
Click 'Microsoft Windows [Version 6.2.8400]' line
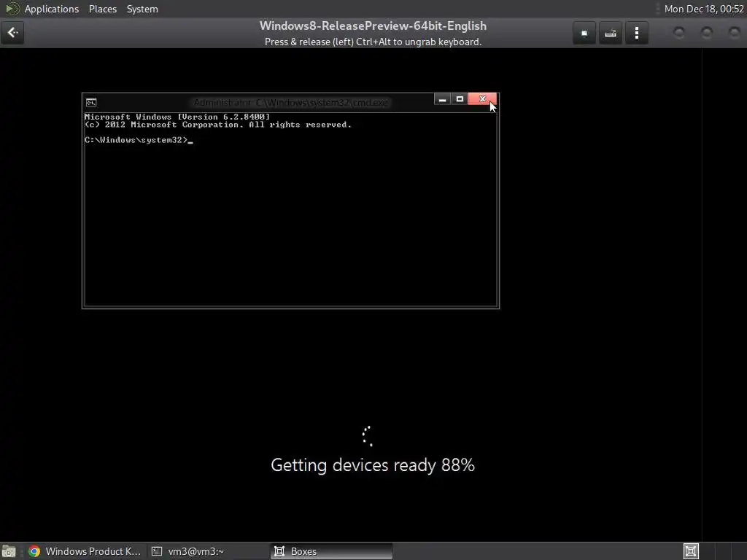[177, 117]
